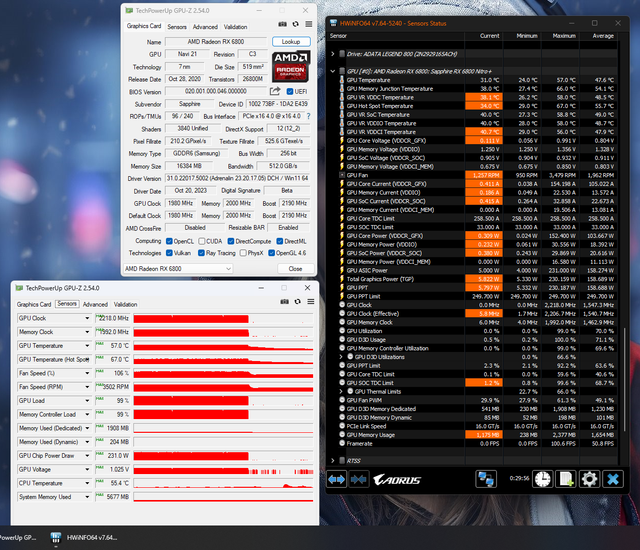This screenshot has width=640, height=550.
Task: Open the Fan Speed (RPM) sensor dropdown
Action: click(87, 387)
